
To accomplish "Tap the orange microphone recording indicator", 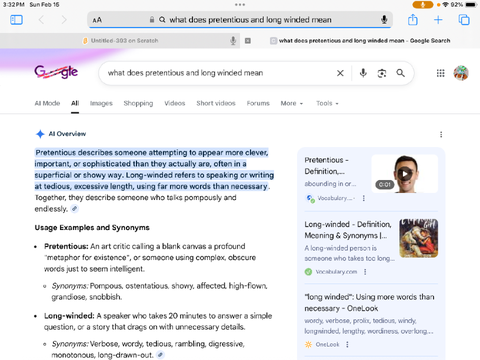I will (x=423, y=5).
